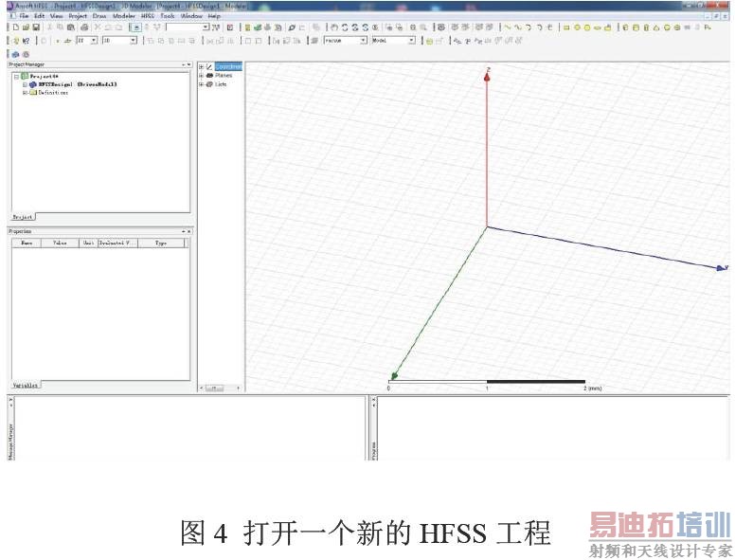Expand the Definitions folder node
This screenshot has height=560, width=735.
point(25,93)
